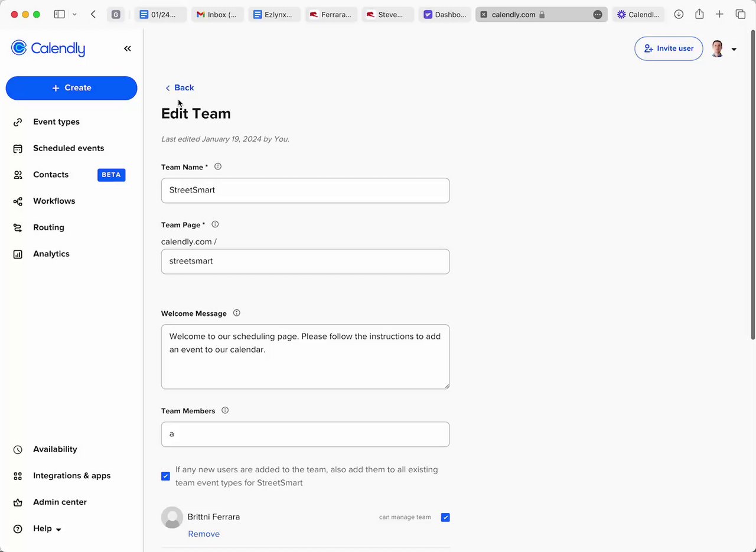
Task: Open Analytics from the sidebar
Action: coord(51,254)
